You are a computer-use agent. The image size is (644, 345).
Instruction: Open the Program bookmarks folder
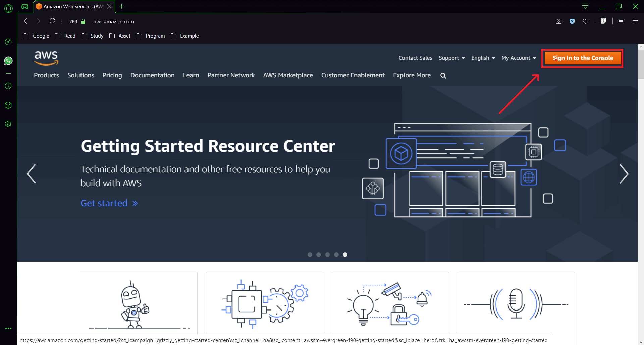pyautogui.click(x=151, y=36)
